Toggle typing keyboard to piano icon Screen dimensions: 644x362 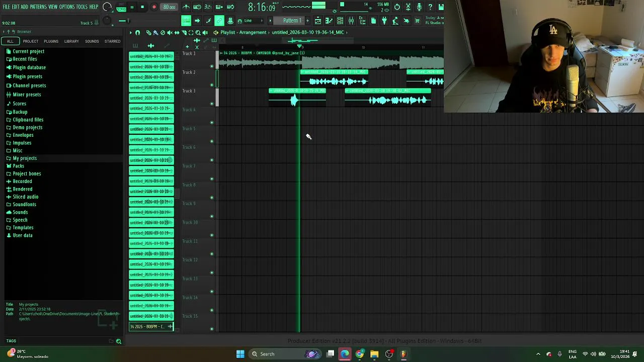(186, 21)
